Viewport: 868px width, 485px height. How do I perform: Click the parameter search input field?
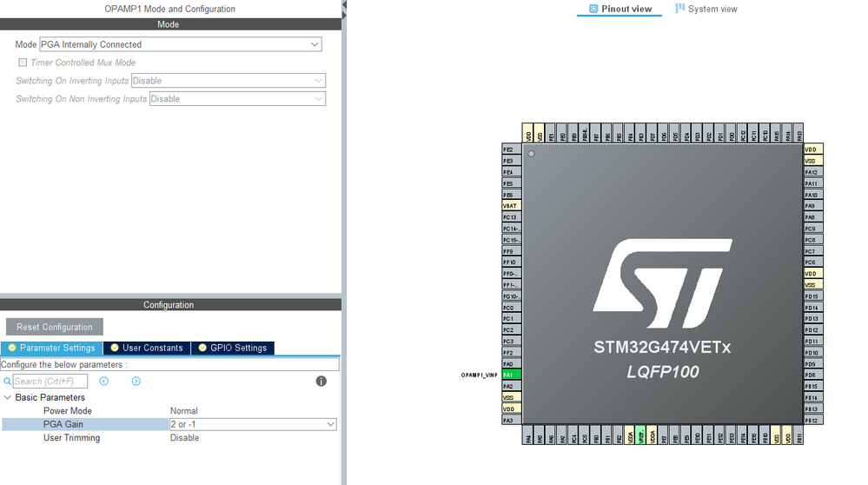[50, 381]
